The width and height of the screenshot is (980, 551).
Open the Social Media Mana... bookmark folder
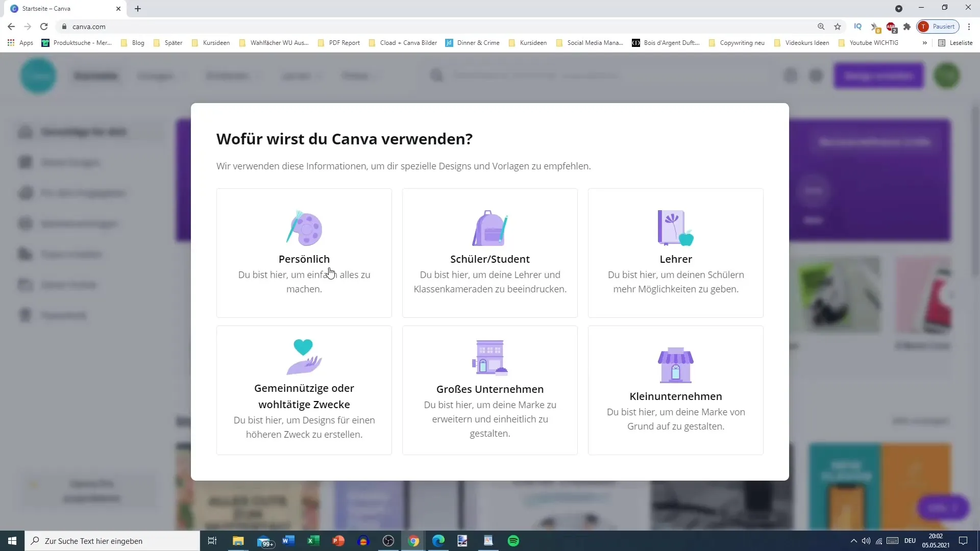[590, 43]
